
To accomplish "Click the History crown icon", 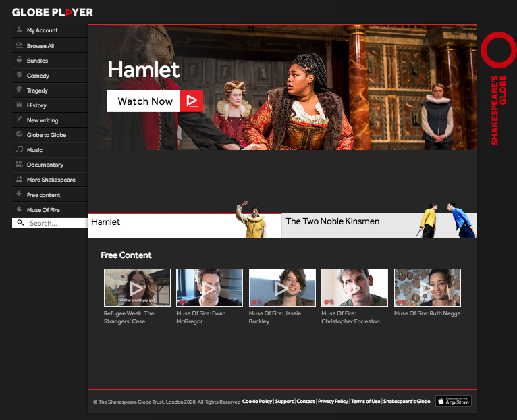I will point(20,105).
